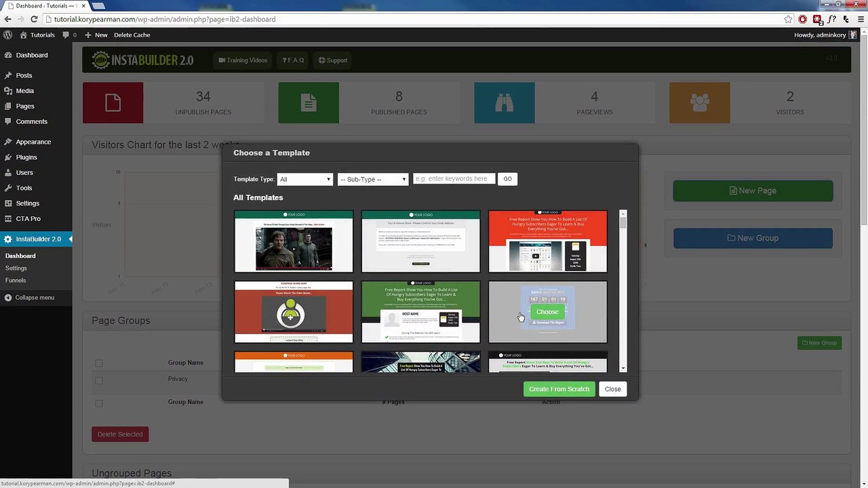This screenshot has height=488, width=868.
Task: Click the comments bubble icon
Action: 68,35
